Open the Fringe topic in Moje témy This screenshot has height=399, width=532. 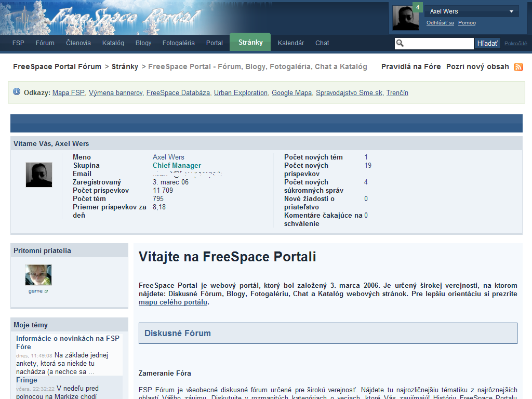(x=26, y=380)
